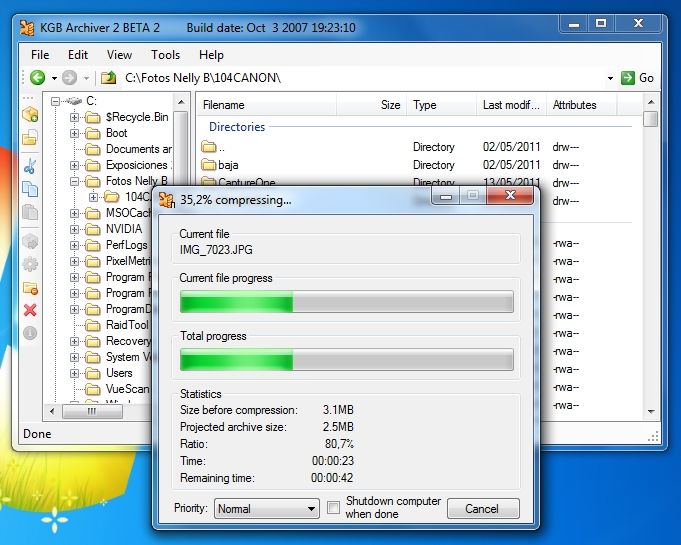
Task: Click the IMG_7023.JPG current file name
Action: tap(216, 250)
